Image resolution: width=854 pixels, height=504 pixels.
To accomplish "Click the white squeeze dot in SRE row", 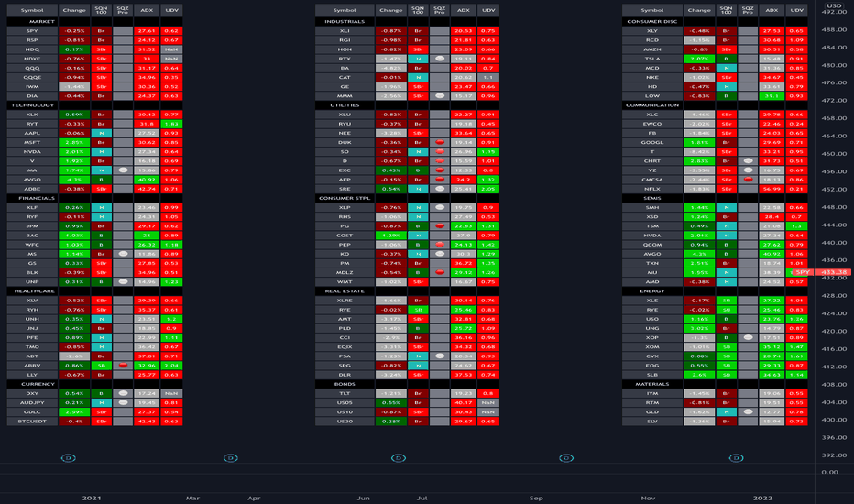I will pos(440,189).
